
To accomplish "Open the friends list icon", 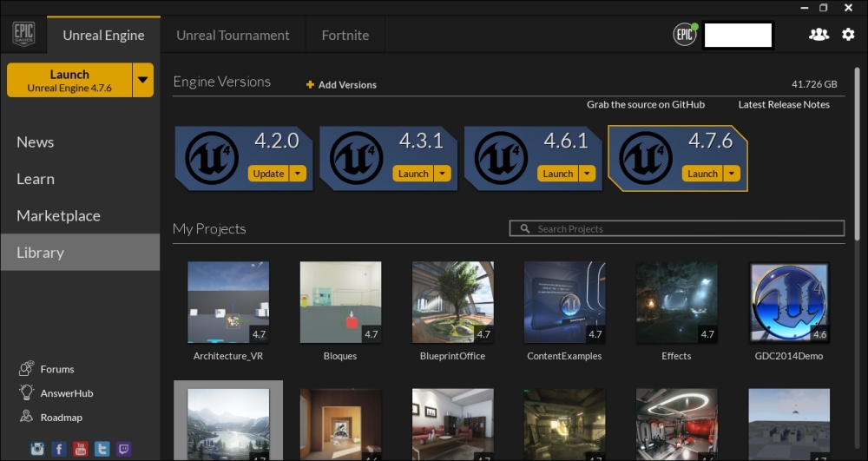I will point(819,35).
